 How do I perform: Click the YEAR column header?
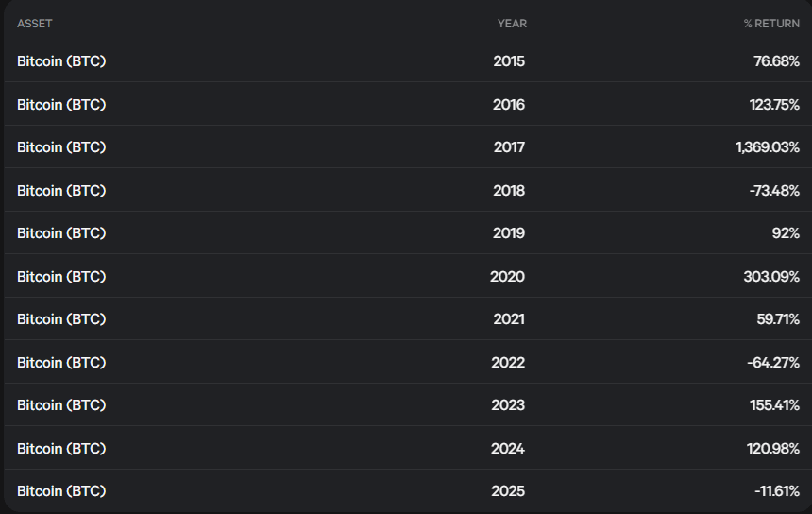pyautogui.click(x=512, y=24)
